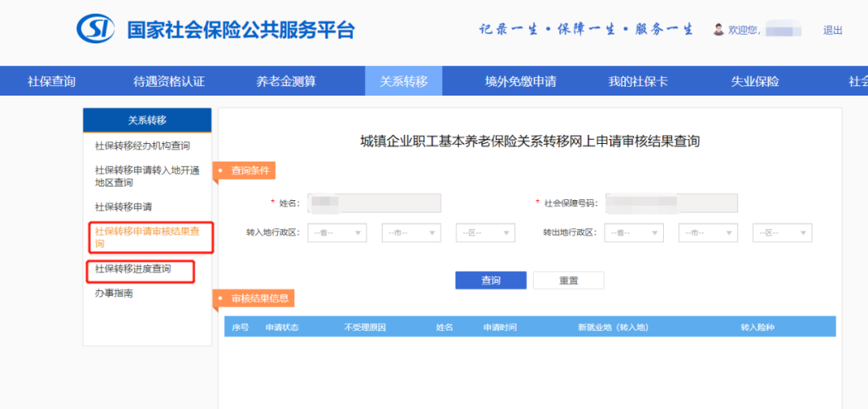Open the 待遇资格认证 menu item
This screenshot has height=409, width=868.
point(169,81)
